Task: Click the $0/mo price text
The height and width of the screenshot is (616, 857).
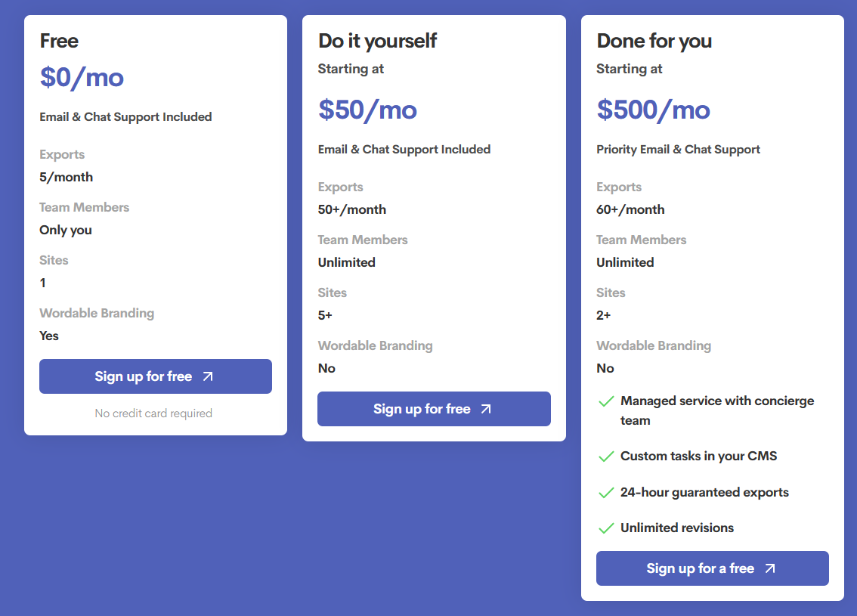Action: (x=82, y=77)
